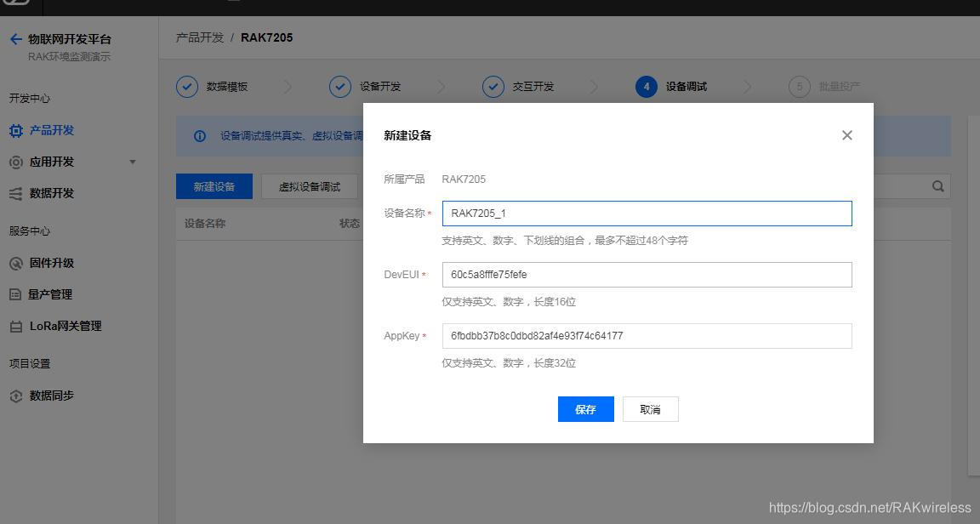Open 应用开发 sidebar item
The height and width of the screenshot is (524, 980).
pyautogui.click(x=52, y=162)
